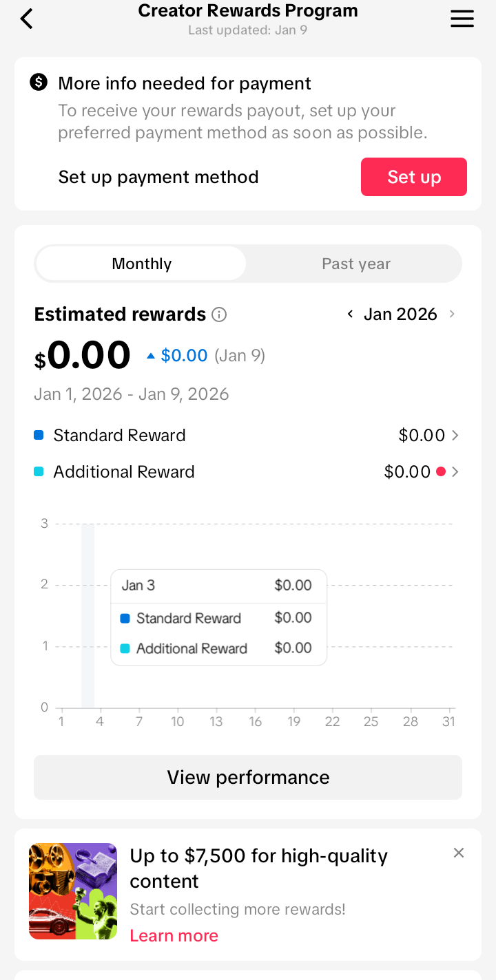
Task: Tap the dollar coin payment icon
Action: pyautogui.click(x=39, y=83)
